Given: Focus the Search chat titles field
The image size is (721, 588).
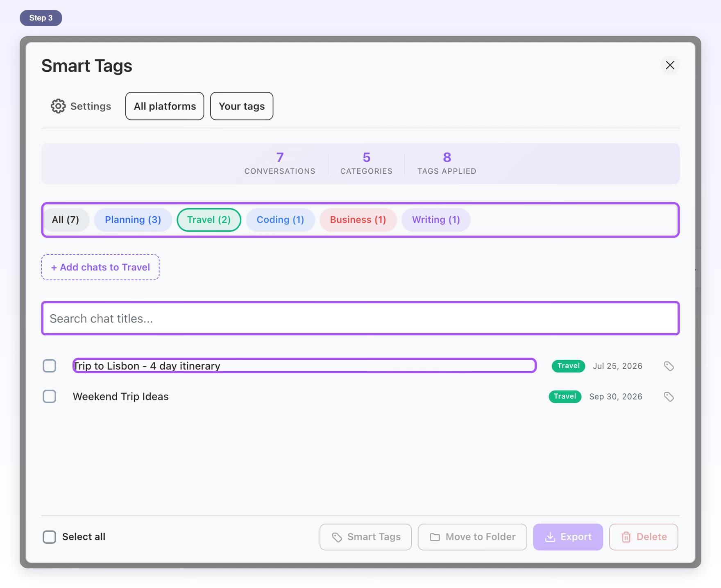Looking at the screenshot, I should tap(360, 318).
